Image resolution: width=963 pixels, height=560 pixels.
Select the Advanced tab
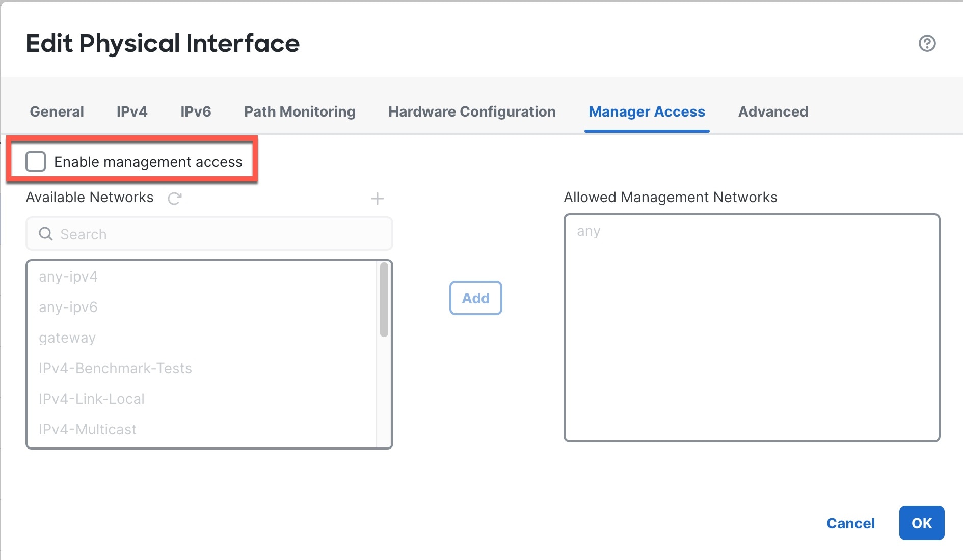(x=773, y=111)
